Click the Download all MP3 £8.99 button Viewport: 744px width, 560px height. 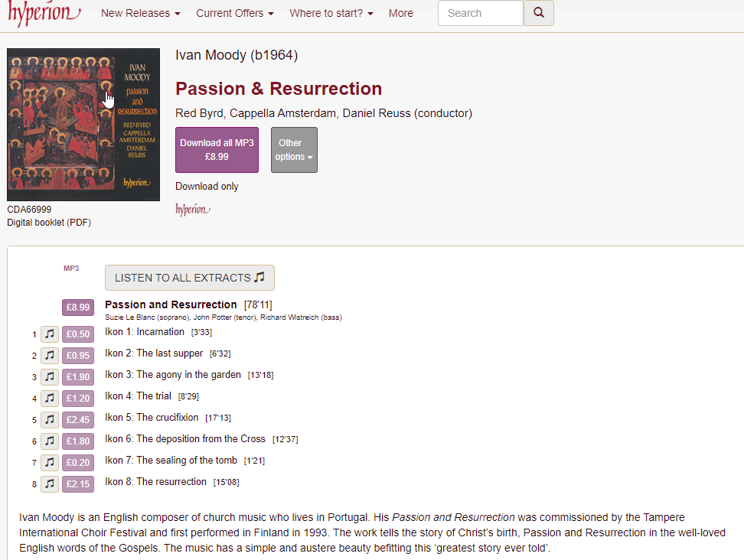[217, 150]
